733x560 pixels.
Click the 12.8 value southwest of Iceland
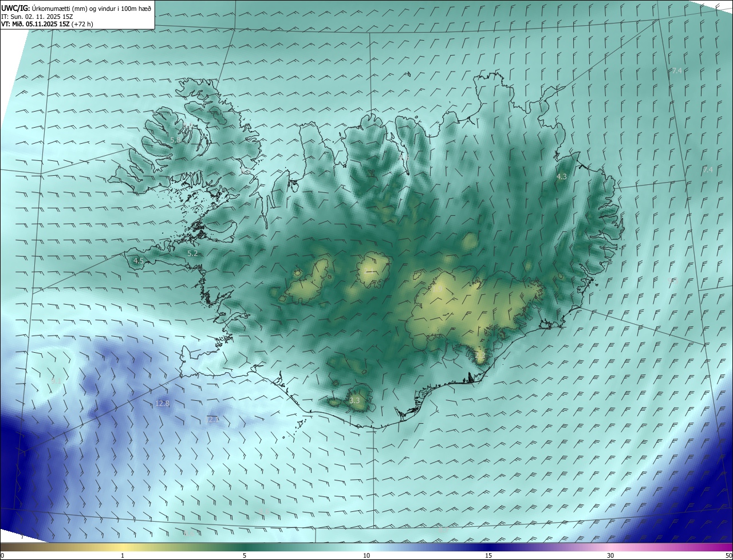pyautogui.click(x=163, y=404)
